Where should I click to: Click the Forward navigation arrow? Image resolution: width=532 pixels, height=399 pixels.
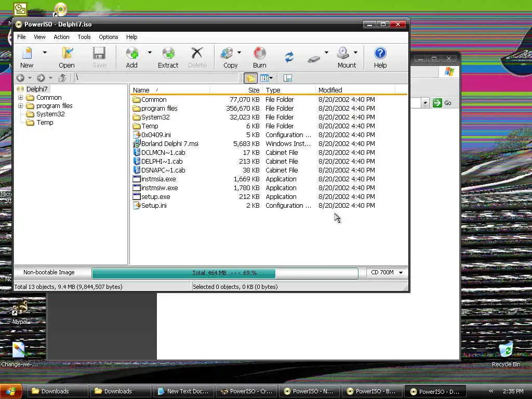41,78
